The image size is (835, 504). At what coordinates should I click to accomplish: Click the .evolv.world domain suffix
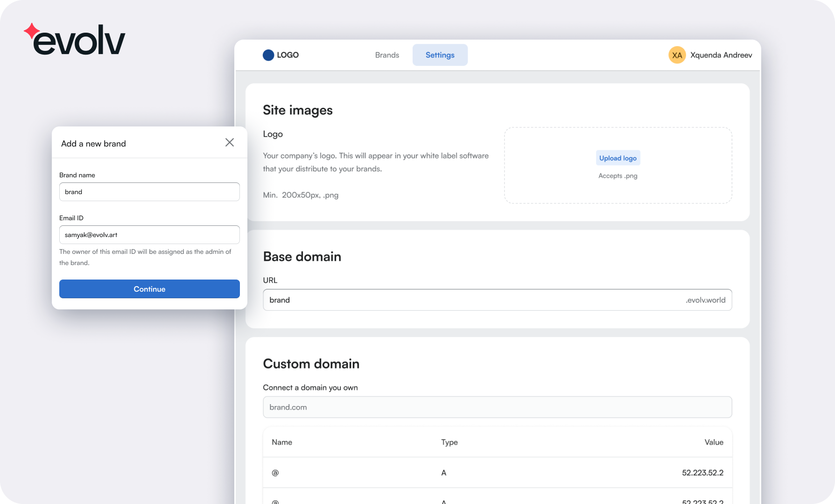pyautogui.click(x=705, y=300)
